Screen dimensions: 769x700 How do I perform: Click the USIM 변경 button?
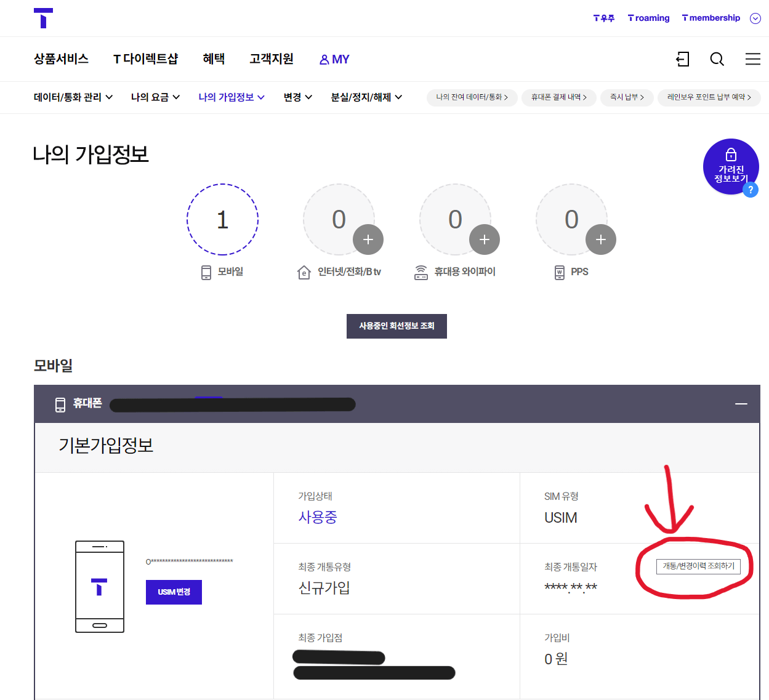click(x=174, y=592)
